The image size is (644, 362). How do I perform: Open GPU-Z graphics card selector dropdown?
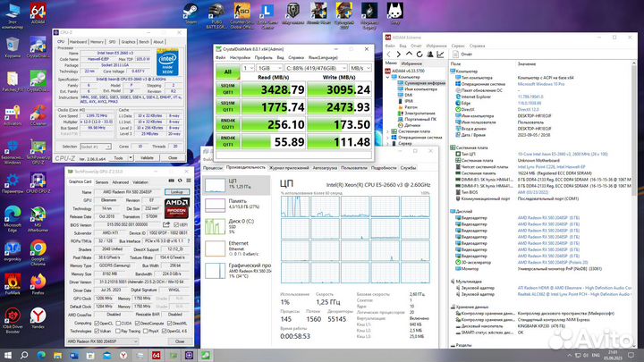click(102, 341)
